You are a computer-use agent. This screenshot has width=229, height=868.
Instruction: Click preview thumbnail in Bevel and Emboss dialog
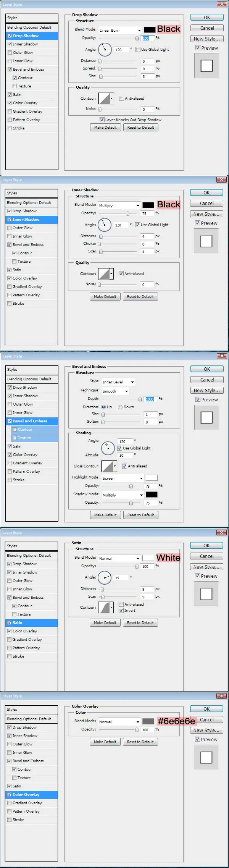point(206,417)
